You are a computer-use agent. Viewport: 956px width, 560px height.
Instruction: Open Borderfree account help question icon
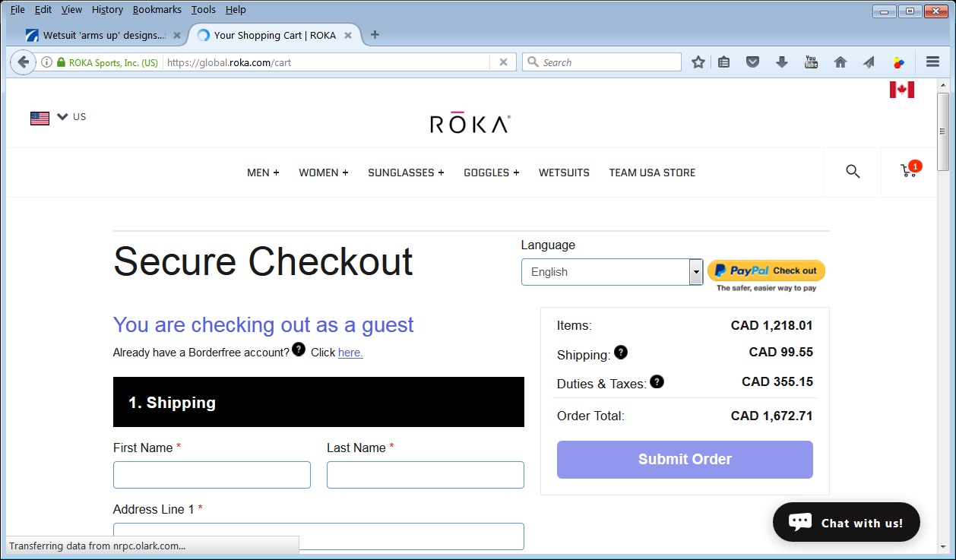point(299,350)
